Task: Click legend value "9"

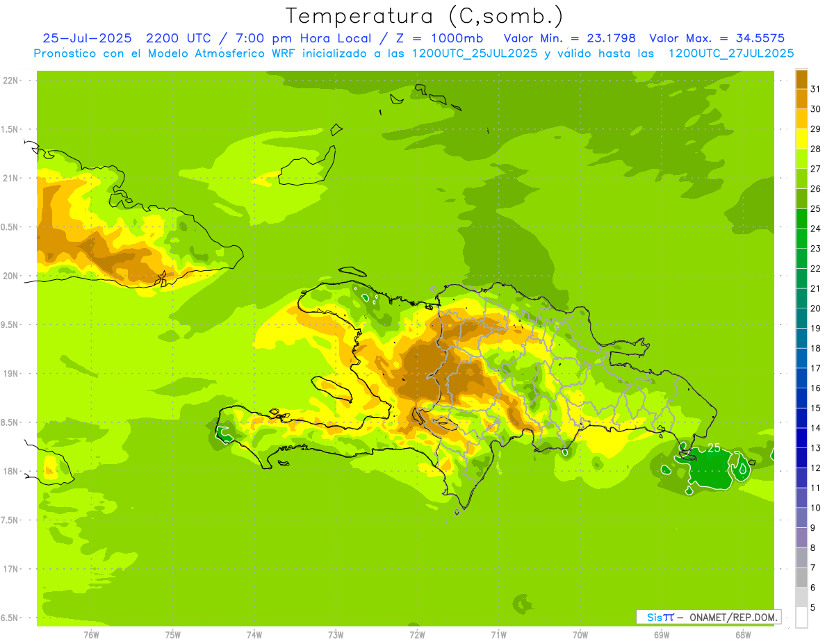Action: point(813,528)
